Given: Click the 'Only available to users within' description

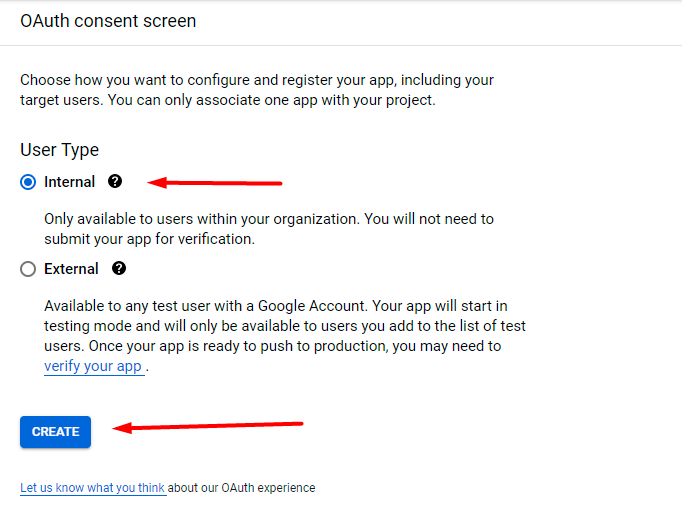Looking at the screenshot, I should click(268, 218).
